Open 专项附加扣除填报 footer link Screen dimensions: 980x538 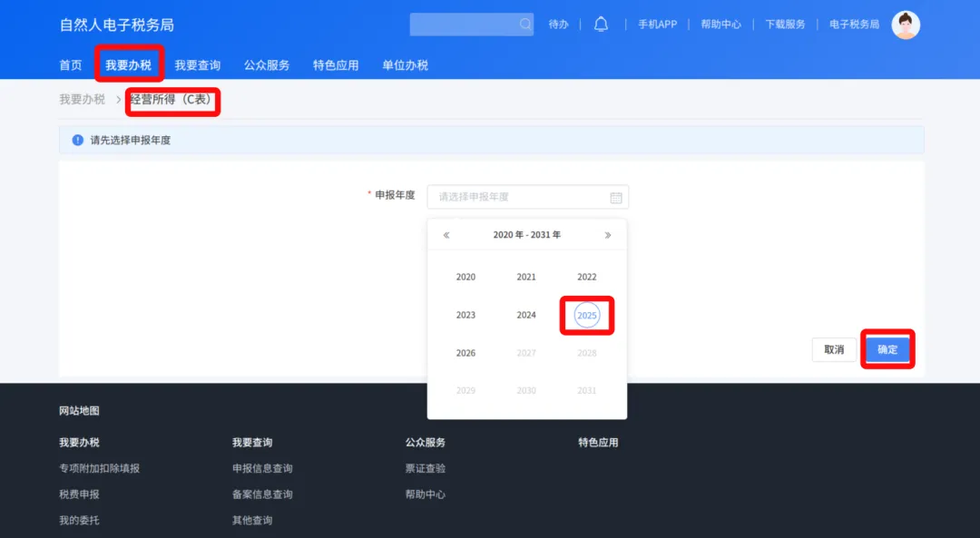click(x=100, y=468)
